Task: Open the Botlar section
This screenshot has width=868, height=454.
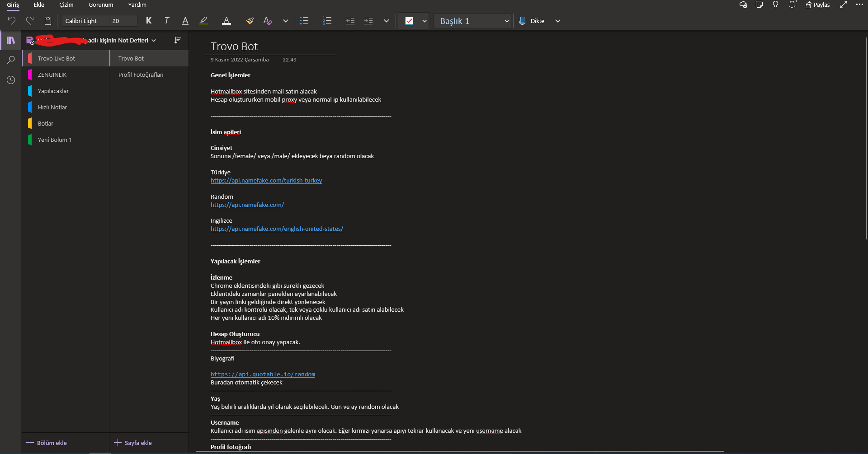Action: [x=66, y=123]
